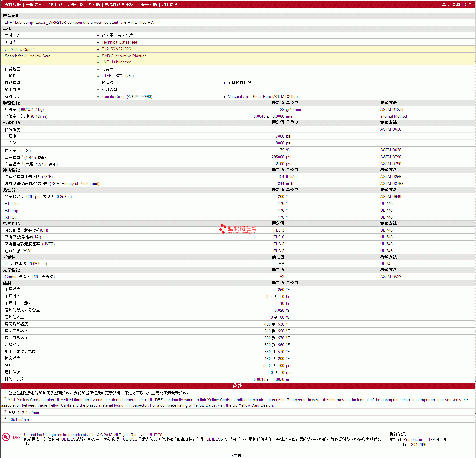Open the Technical Datasheet link

(119, 42)
